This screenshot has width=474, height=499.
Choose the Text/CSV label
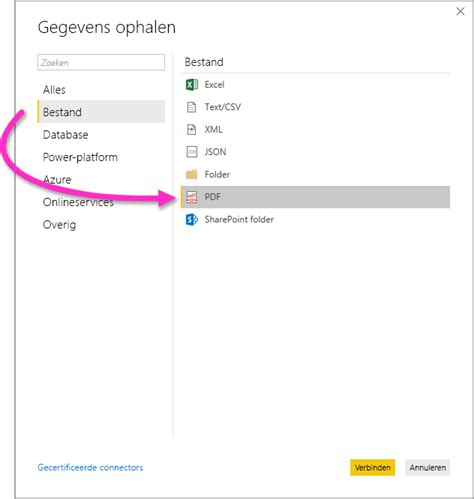pyautogui.click(x=223, y=107)
